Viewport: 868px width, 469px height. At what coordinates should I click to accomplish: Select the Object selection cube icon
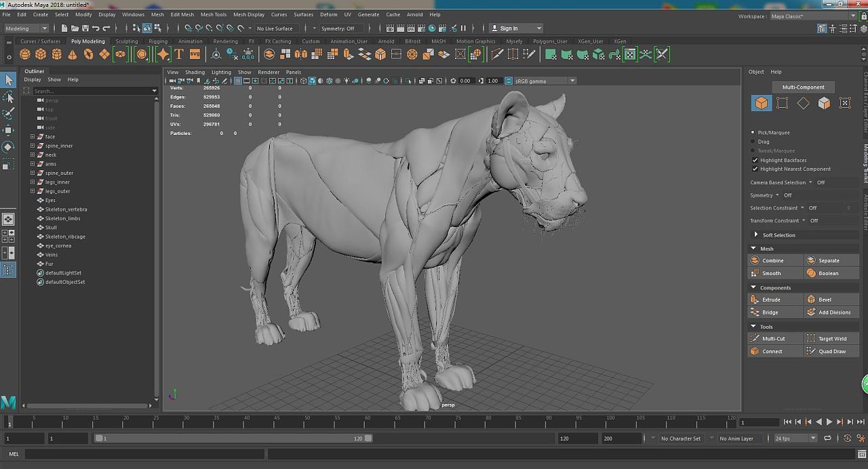pos(762,103)
